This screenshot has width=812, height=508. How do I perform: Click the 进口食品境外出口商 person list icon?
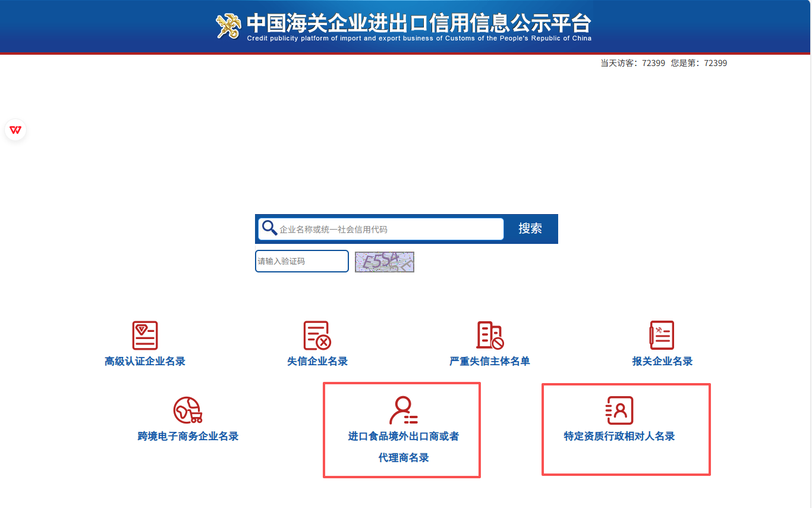pos(403,410)
